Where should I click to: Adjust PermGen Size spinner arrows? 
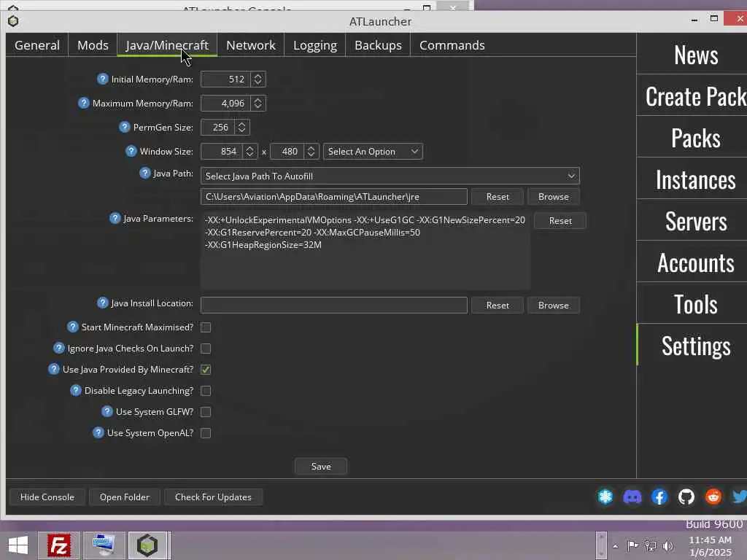coord(241,127)
